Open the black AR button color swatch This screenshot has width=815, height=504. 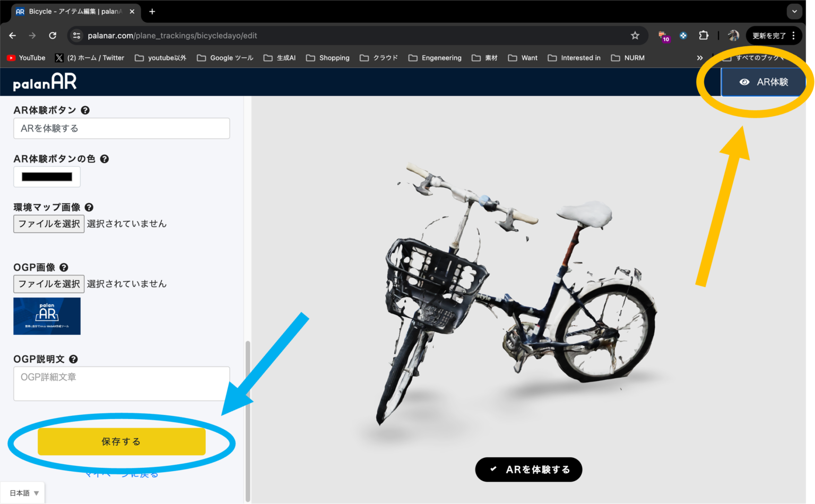point(47,177)
